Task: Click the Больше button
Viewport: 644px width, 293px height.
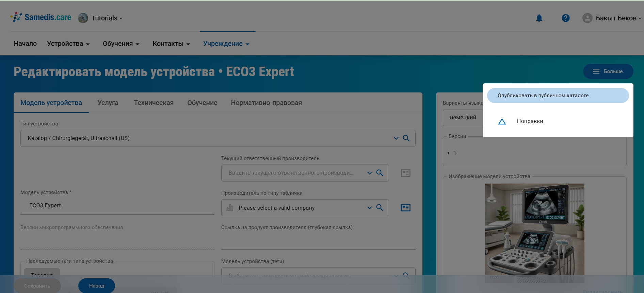Action: (x=608, y=71)
